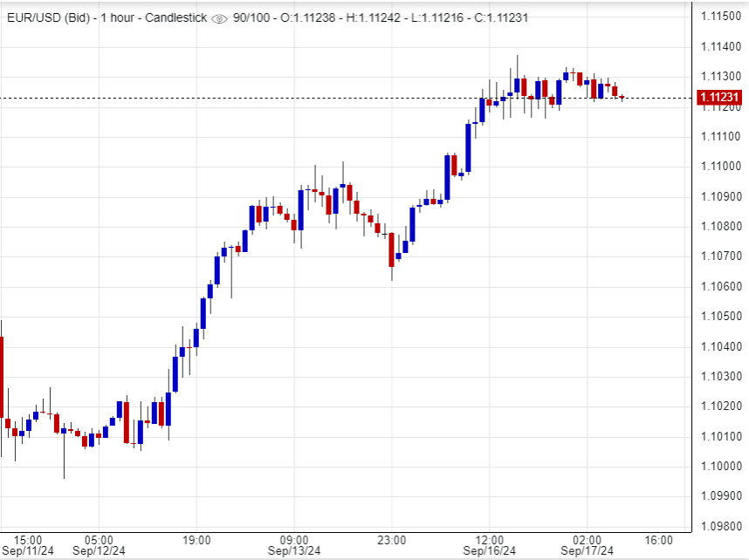Click the most recent candle at right end
749x560 pixels.
coord(622,97)
